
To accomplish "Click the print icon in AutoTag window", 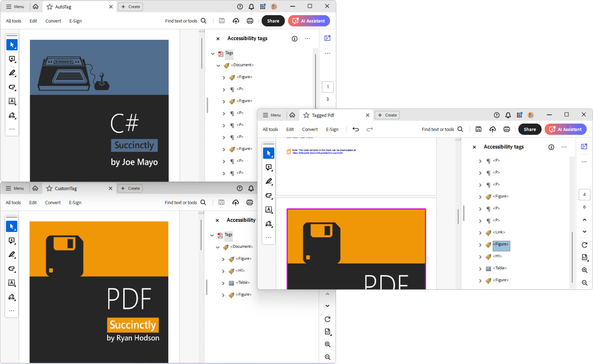I will point(250,21).
